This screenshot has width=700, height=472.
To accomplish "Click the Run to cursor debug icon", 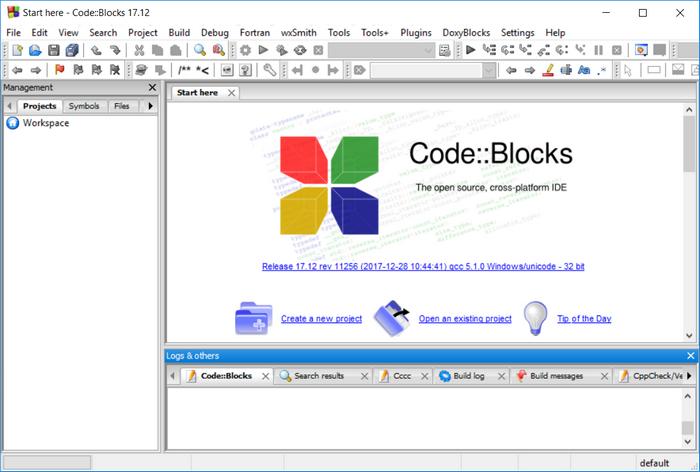I will 489,50.
